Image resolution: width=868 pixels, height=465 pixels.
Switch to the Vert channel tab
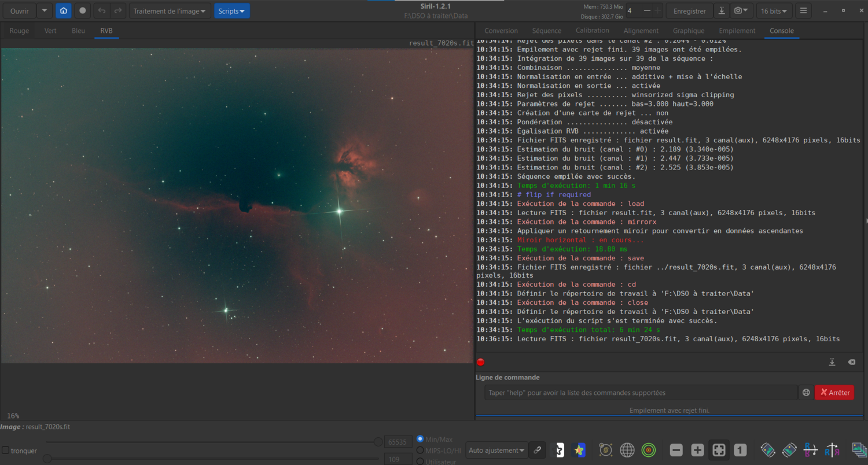[x=50, y=31]
